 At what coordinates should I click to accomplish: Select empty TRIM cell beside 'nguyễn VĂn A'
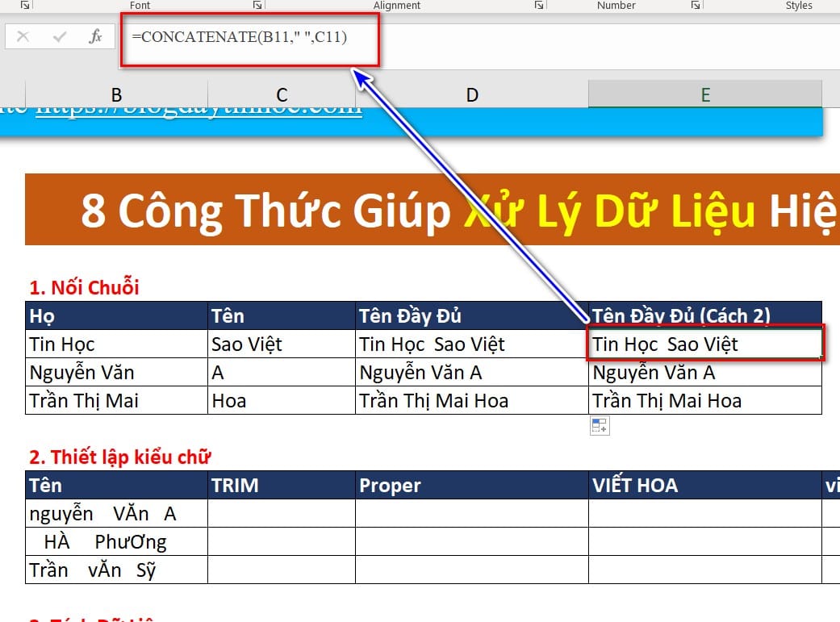pos(282,513)
